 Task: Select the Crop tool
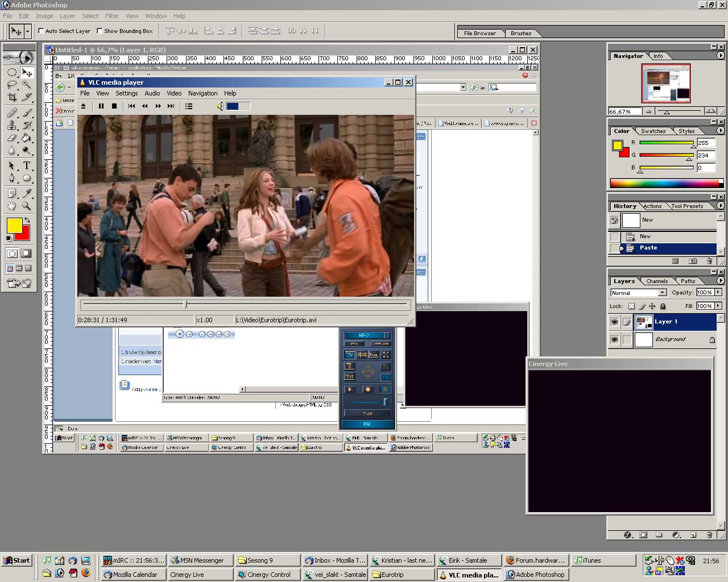coord(12,97)
